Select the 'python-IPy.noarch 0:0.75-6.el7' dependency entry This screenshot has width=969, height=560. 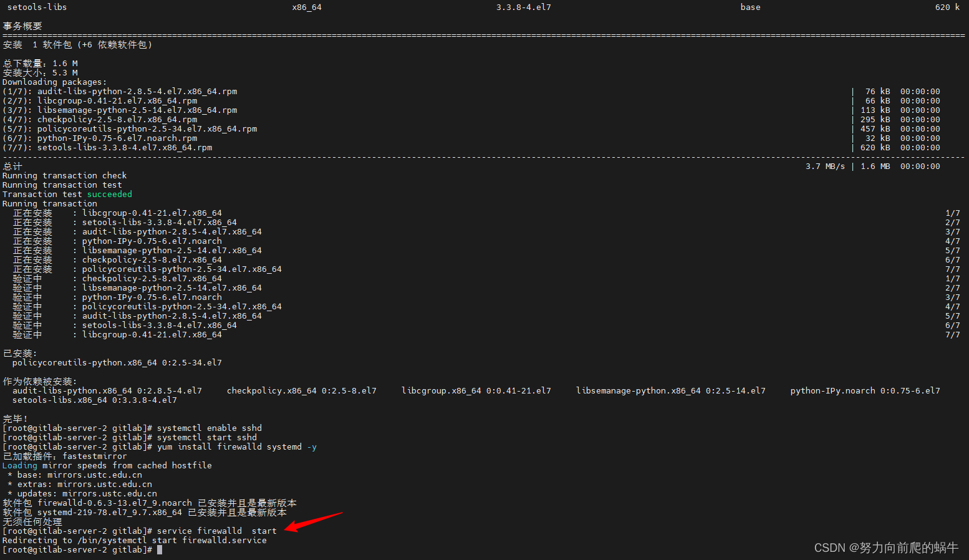click(865, 391)
